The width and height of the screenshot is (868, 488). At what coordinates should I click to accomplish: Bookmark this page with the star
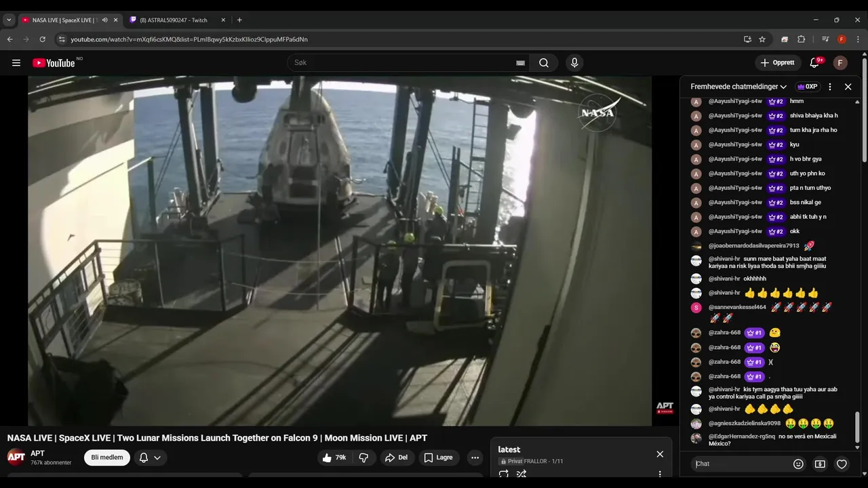click(x=762, y=39)
